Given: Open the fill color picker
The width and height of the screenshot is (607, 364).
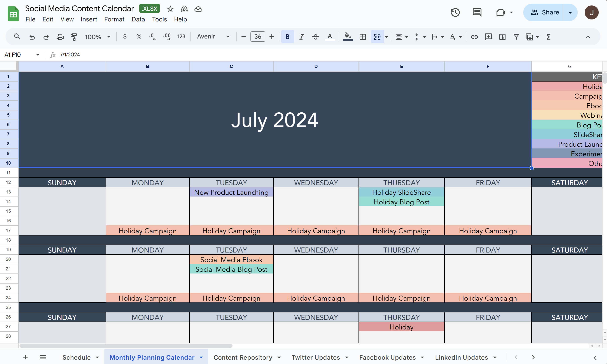Looking at the screenshot, I should 348,37.
